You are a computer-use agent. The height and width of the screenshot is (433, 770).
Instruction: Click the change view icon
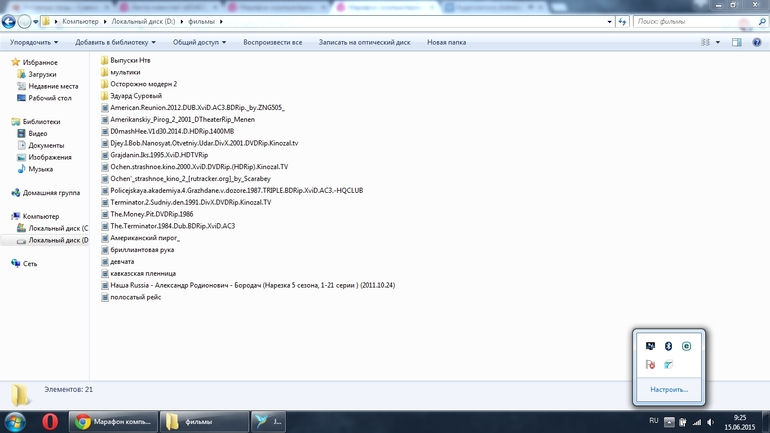point(705,42)
